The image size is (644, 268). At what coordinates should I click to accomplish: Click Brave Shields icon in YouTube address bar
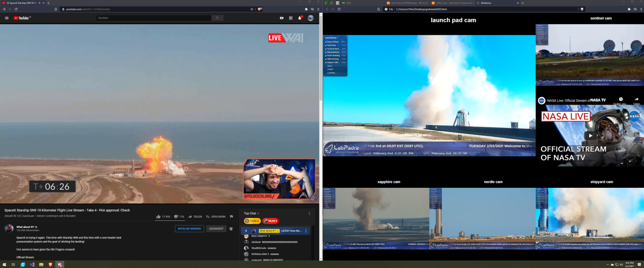point(259,9)
